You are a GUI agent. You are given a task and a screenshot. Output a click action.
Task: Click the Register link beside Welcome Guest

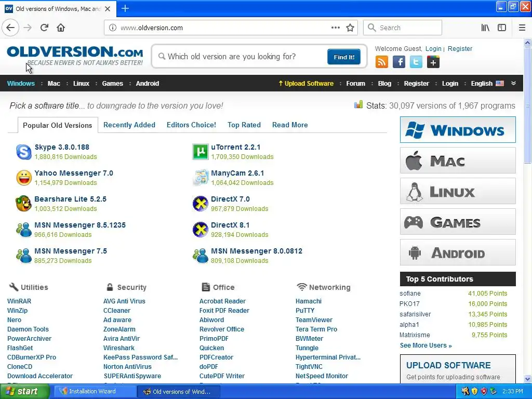tap(460, 48)
